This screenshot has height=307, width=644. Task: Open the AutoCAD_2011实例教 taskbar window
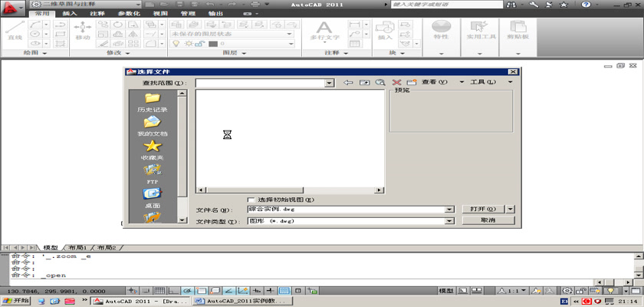click(243, 301)
